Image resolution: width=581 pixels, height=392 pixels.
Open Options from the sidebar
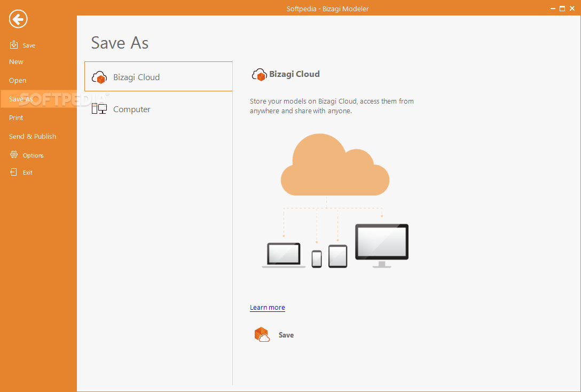tap(33, 155)
